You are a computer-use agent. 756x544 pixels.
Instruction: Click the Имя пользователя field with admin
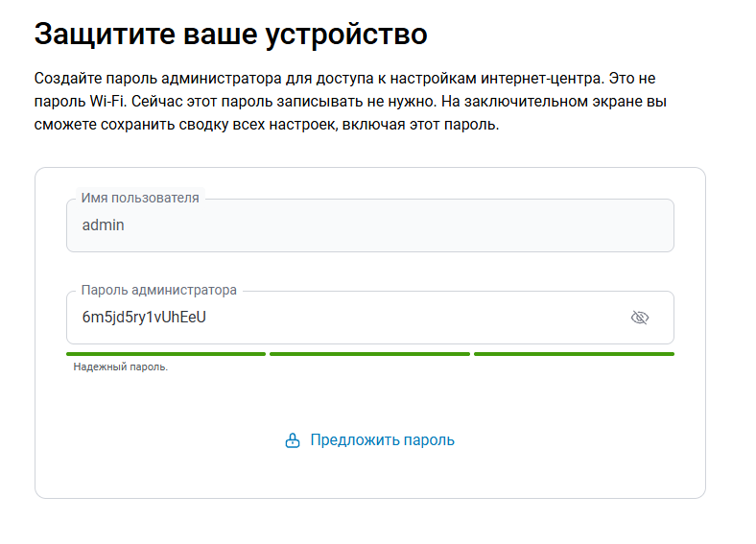(x=370, y=225)
